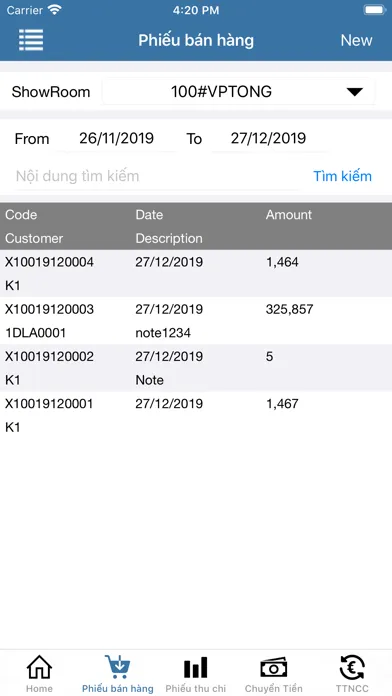Open the hamburger list menu icon
This screenshot has width=392, height=696.
tap(31, 40)
